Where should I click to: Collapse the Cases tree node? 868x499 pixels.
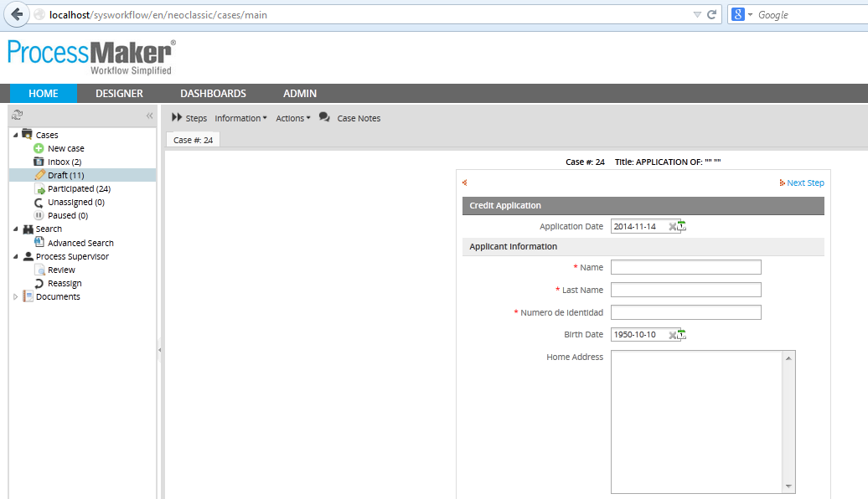16,135
